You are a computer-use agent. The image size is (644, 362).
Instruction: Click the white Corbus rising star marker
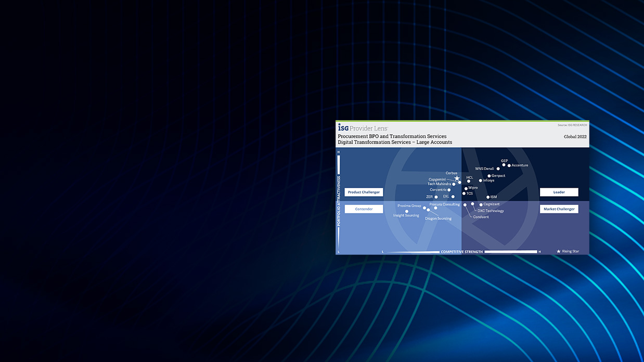click(x=457, y=178)
